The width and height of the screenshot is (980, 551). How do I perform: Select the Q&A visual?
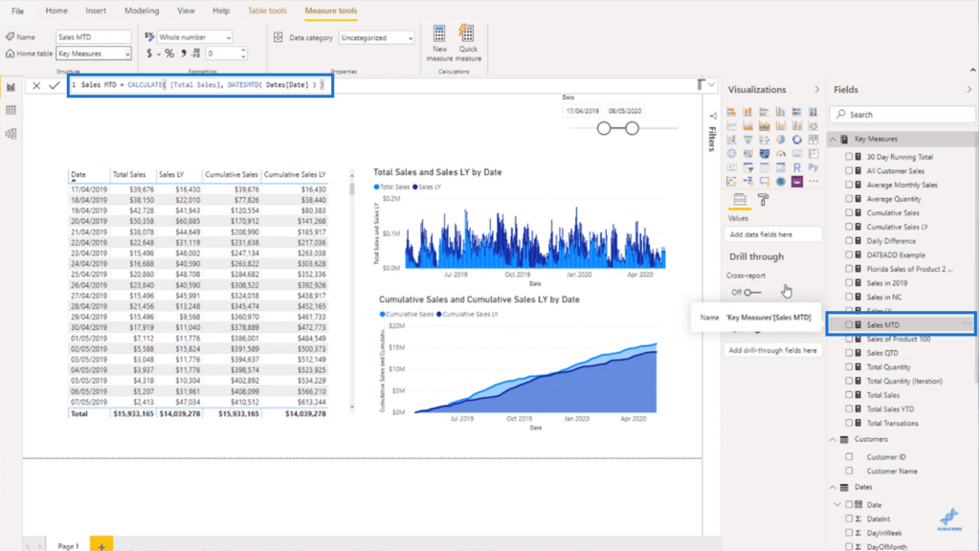tap(765, 181)
